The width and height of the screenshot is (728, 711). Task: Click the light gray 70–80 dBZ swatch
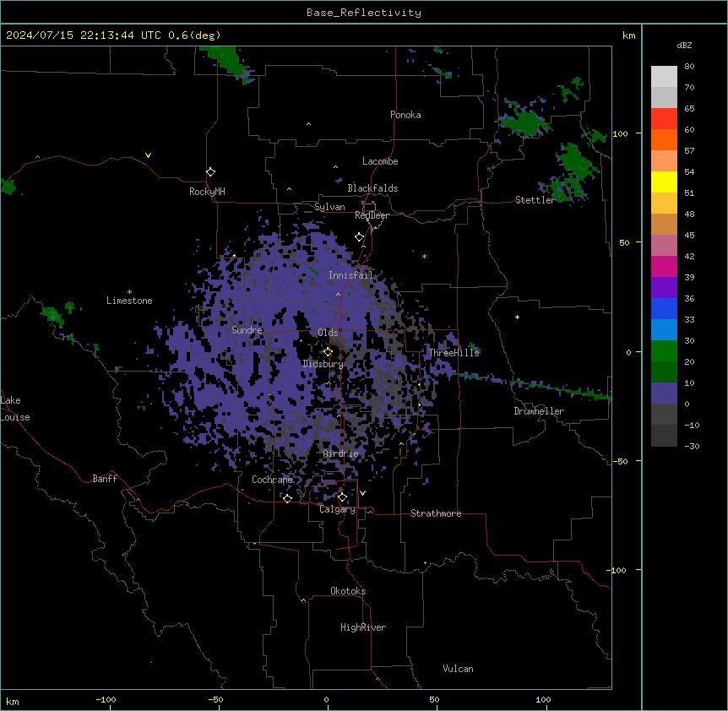(664, 77)
